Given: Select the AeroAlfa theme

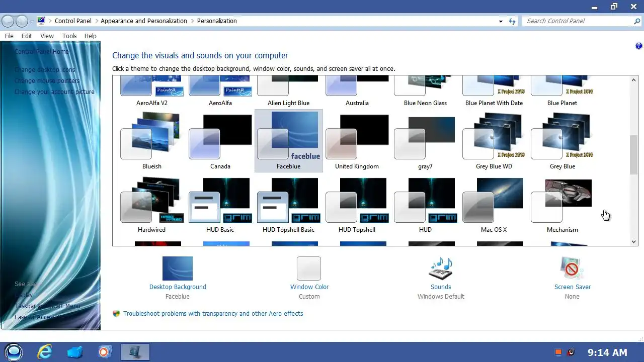Looking at the screenshot, I should [220, 92].
